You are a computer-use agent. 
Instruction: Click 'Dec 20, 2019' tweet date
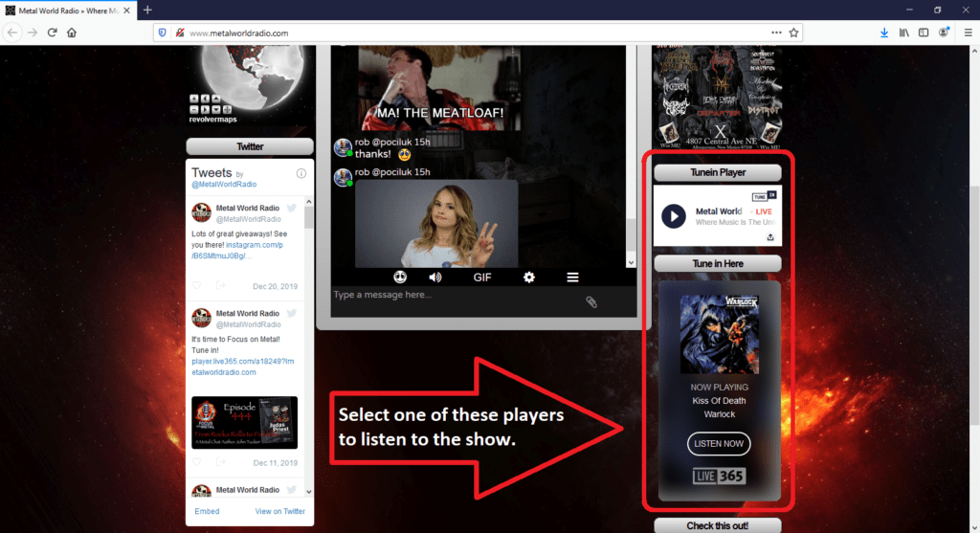[275, 286]
